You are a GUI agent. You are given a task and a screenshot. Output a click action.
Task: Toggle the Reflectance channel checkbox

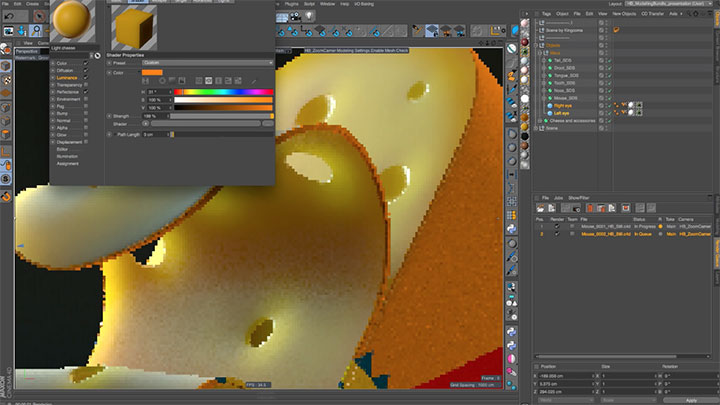click(86, 92)
